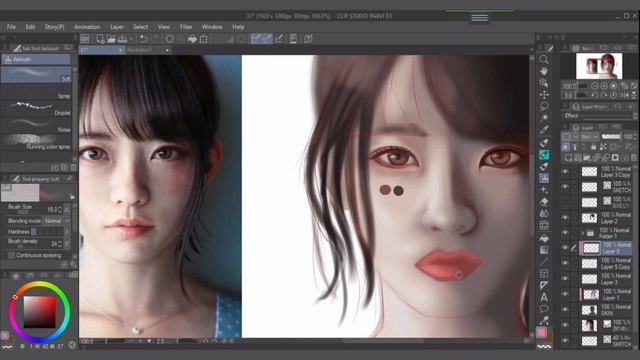
Task: Toggle visibility of Layer 2
Action: 565,218
